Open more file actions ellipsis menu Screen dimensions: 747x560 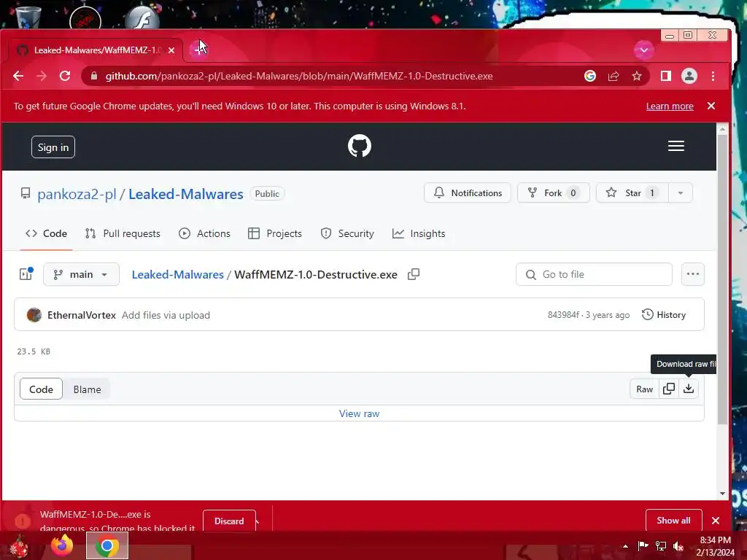(693, 274)
